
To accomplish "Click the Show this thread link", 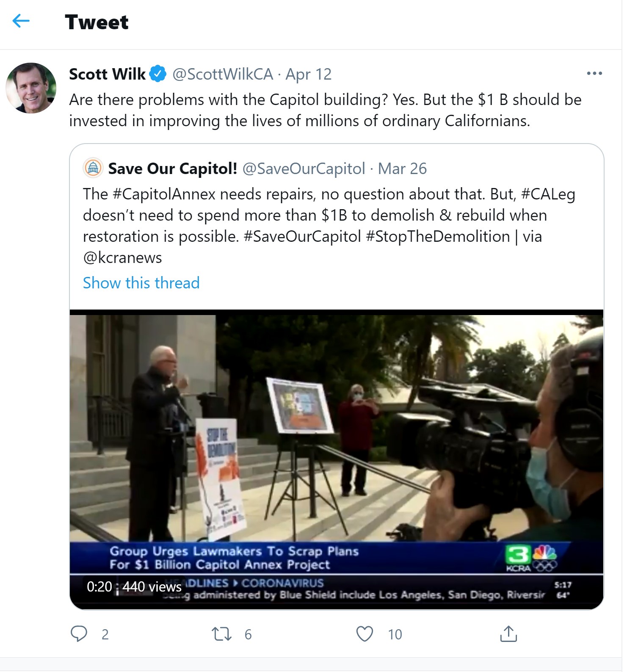I will click(141, 283).
